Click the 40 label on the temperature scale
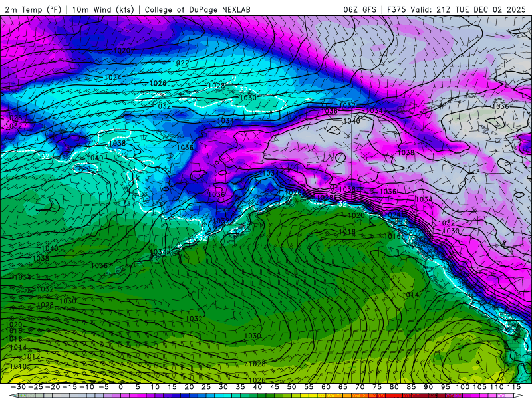 [257, 387]
